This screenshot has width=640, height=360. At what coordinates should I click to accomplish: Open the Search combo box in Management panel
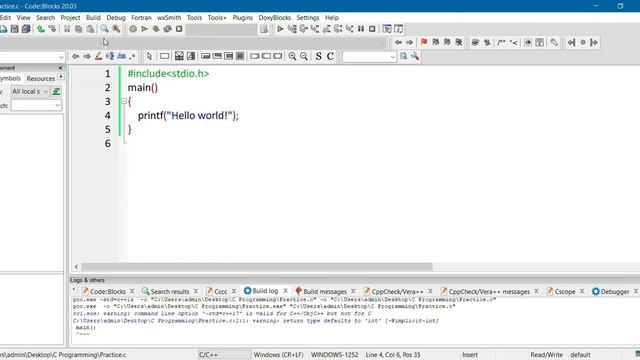pos(36,105)
